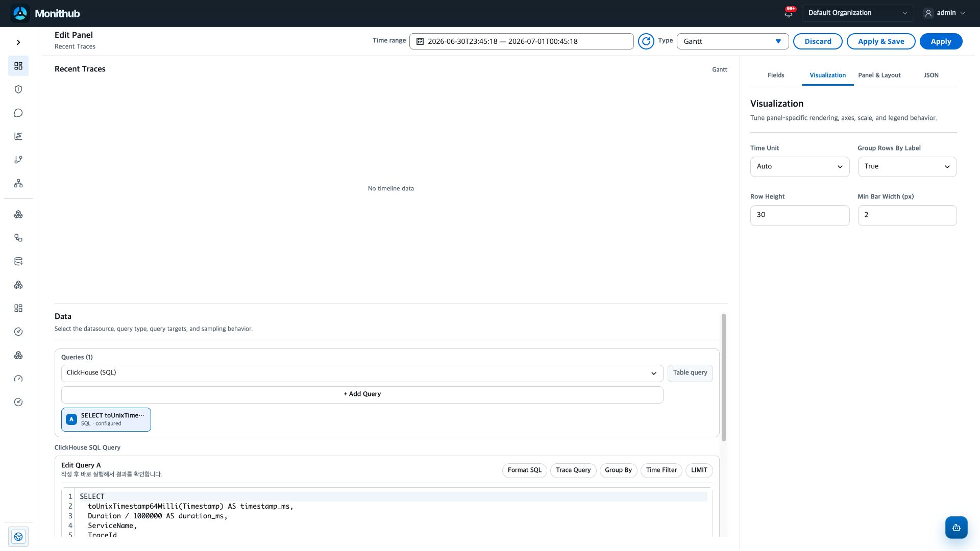Viewport: 980px width, 551px height.
Task: Refresh the panel with the circular arrow icon
Action: coord(646,41)
